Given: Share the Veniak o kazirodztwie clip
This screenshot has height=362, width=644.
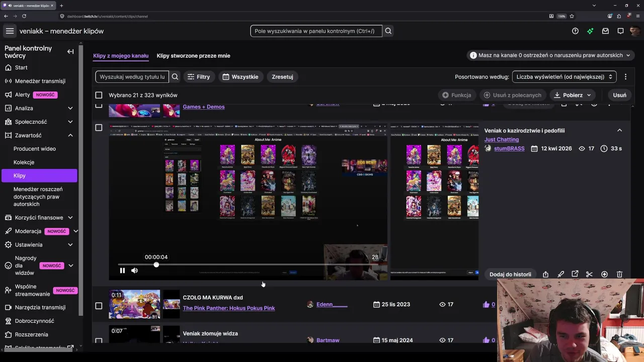Looking at the screenshot, I should 545,275.
